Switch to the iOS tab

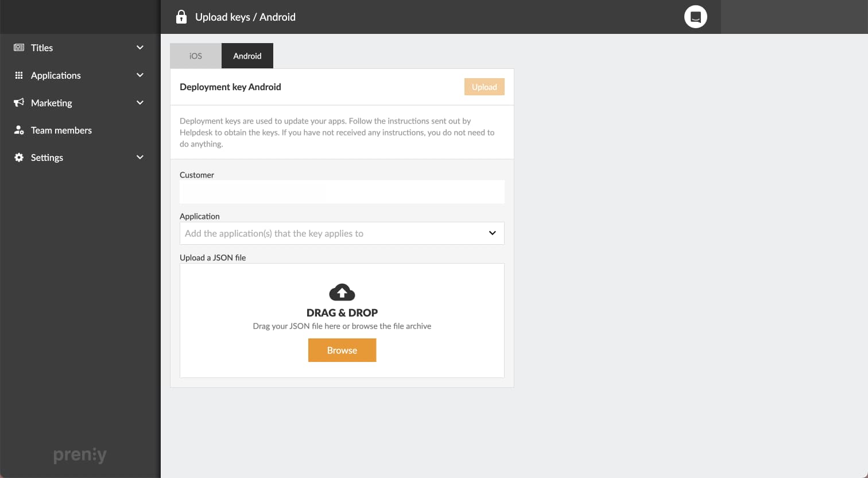pos(195,56)
